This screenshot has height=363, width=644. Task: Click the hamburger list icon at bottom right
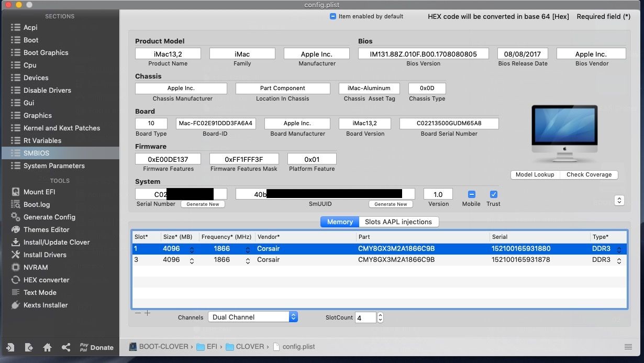[628, 347]
